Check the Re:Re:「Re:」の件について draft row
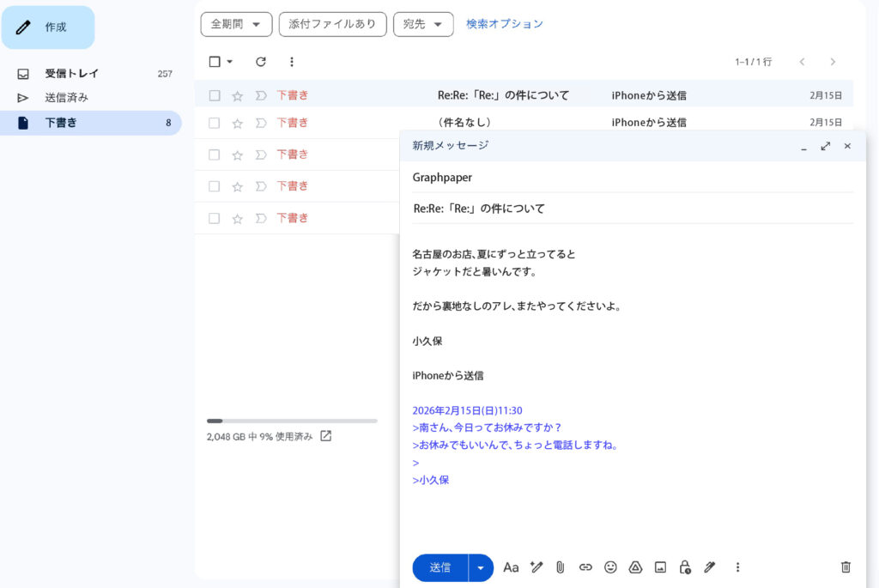This screenshot has height=588, width=879. (215, 95)
